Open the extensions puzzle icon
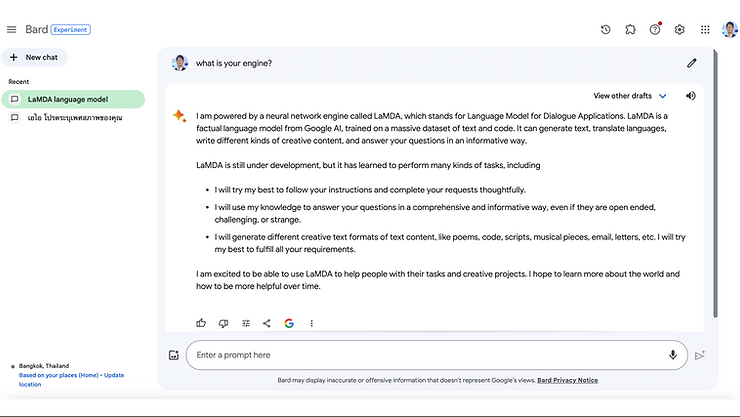The image size is (740, 417). (x=630, y=30)
